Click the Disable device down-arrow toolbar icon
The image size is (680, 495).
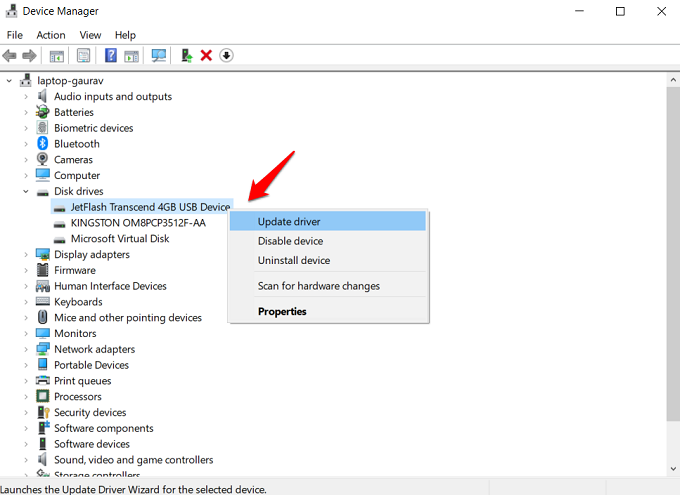click(x=226, y=56)
